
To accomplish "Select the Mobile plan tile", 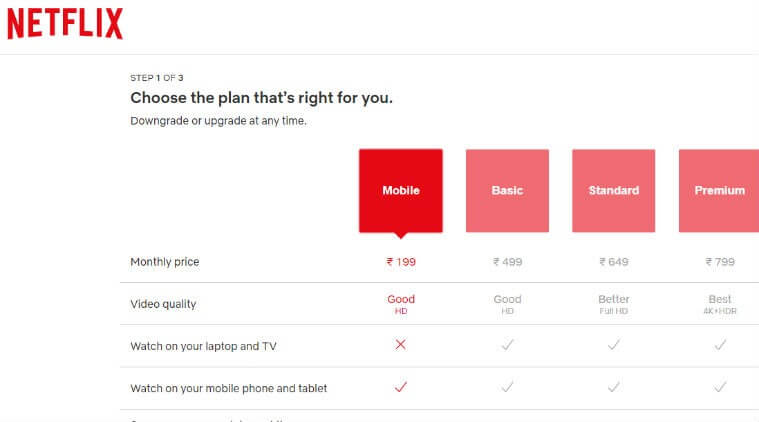I will [x=401, y=191].
